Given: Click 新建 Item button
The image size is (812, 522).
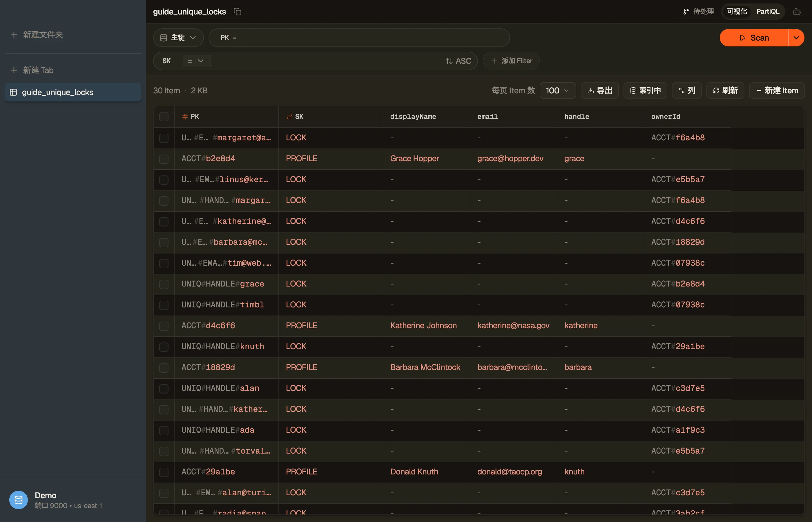Looking at the screenshot, I should [x=777, y=90].
